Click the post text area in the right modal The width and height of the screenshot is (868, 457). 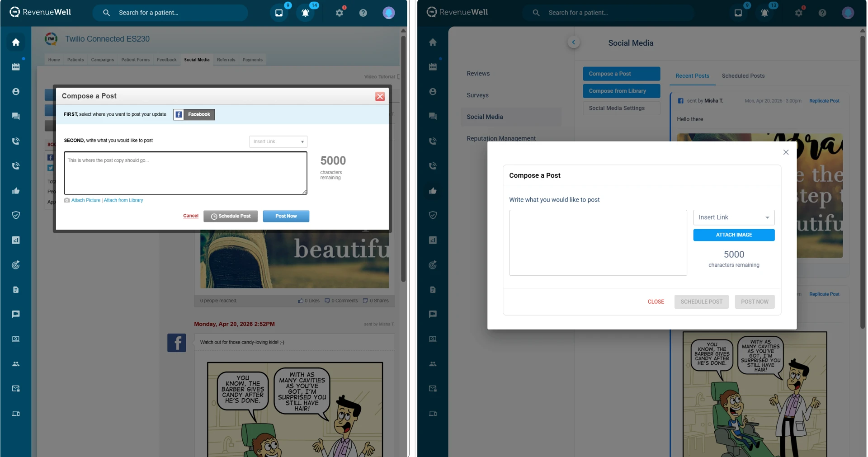point(598,243)
